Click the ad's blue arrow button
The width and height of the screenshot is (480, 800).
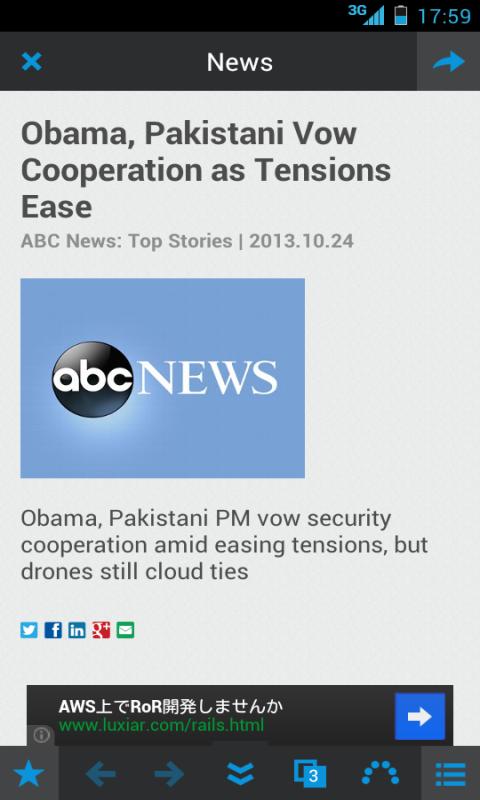[x=420, y=716]
